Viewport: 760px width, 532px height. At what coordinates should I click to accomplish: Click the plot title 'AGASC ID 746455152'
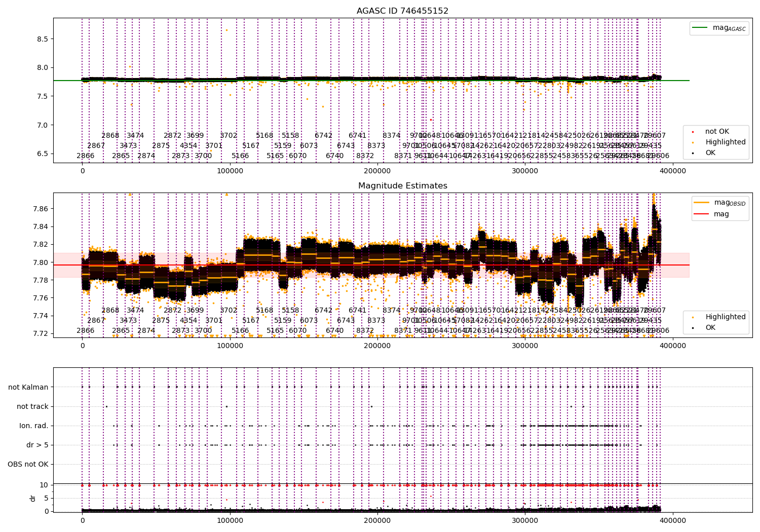[x=402, y=11]
